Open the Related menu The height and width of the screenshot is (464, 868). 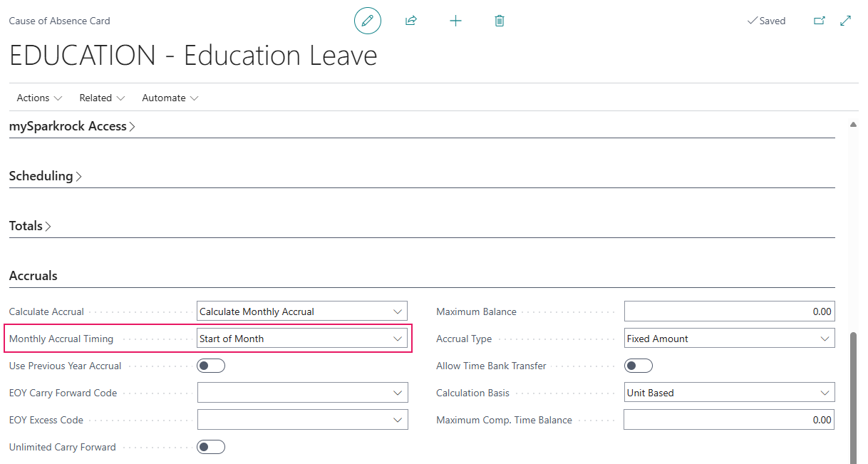click(x=102, y=98)
